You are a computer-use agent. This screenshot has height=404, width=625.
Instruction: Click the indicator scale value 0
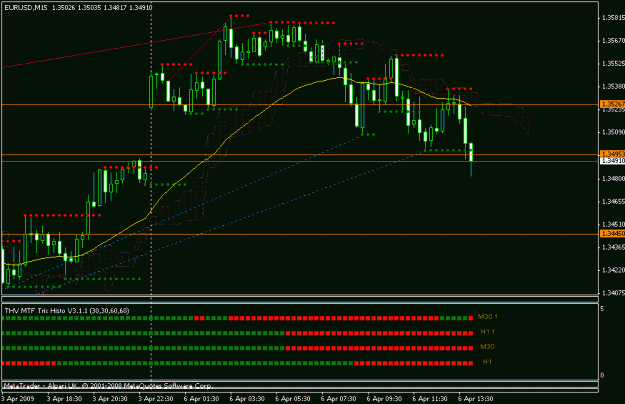pos(602,375)
